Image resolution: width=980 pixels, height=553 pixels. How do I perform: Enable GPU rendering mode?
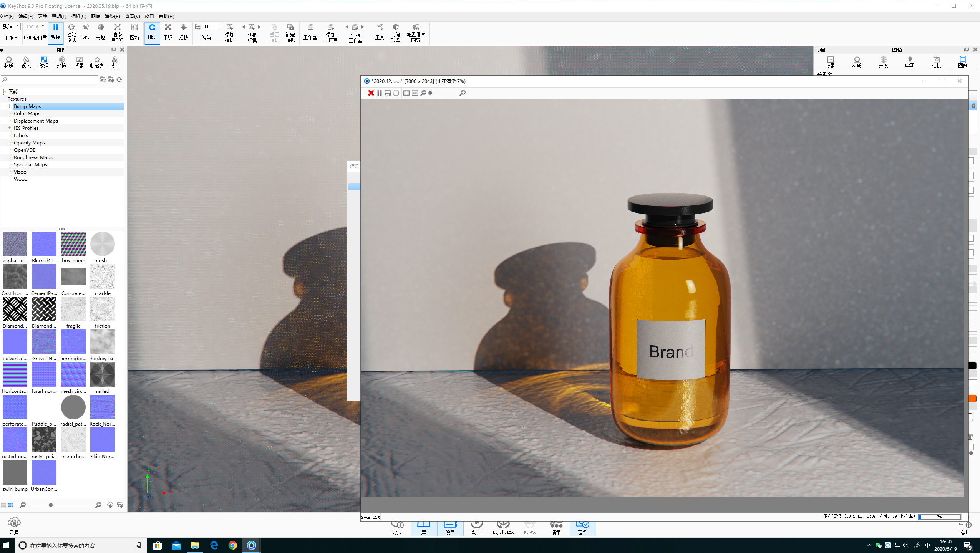[x=85, y=33]
